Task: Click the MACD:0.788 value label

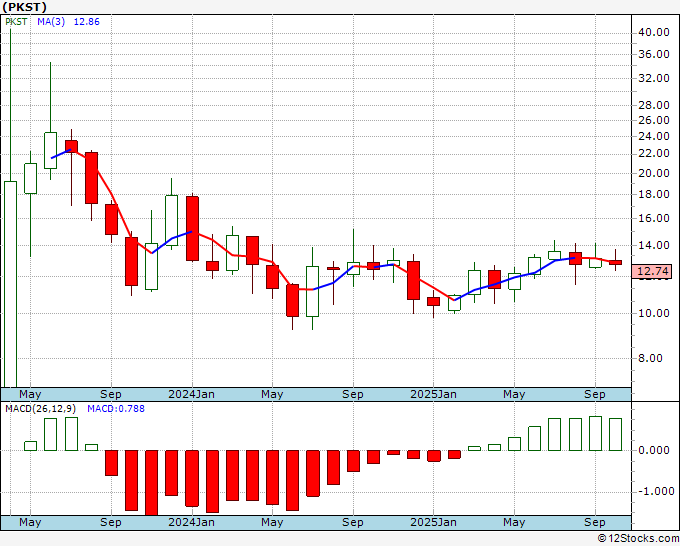Action: click(x=116, y=409)
